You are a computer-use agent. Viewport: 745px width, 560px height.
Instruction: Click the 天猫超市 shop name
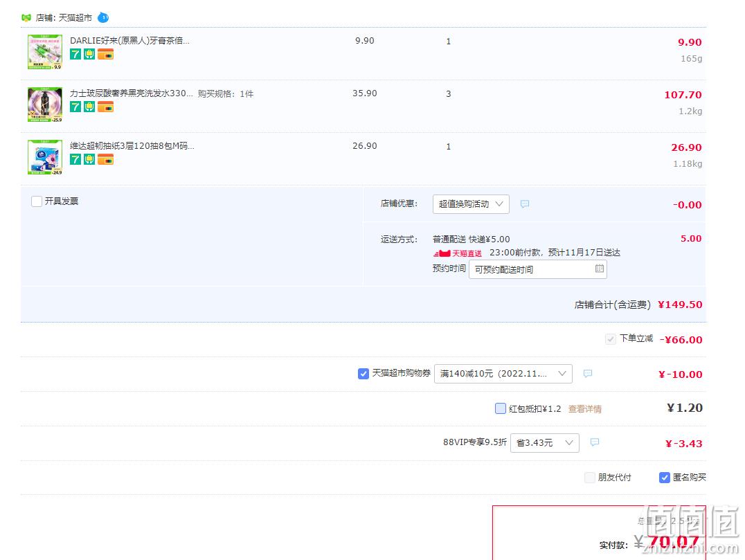click(x=75, y=18)
